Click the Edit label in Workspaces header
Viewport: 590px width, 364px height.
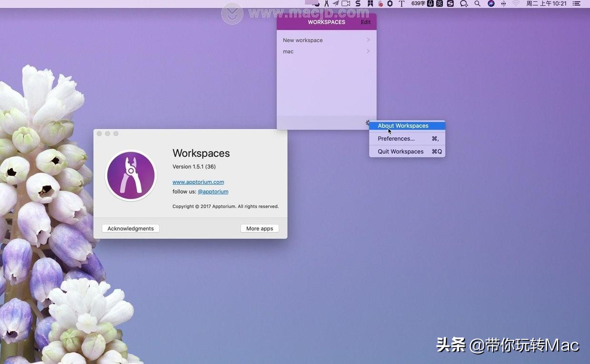point(365,22)
